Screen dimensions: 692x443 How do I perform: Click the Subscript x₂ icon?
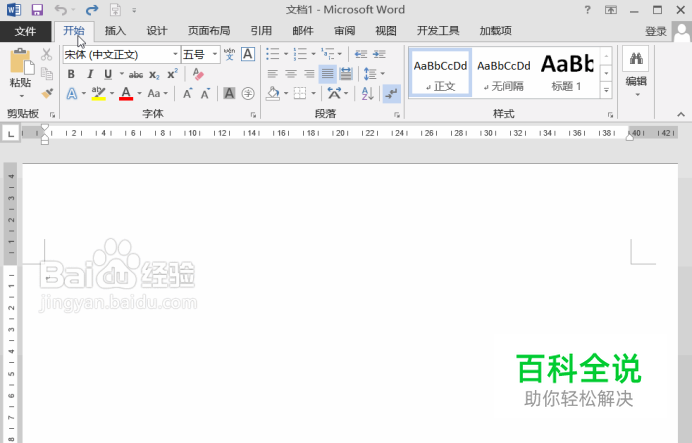(x=154, y=74)
